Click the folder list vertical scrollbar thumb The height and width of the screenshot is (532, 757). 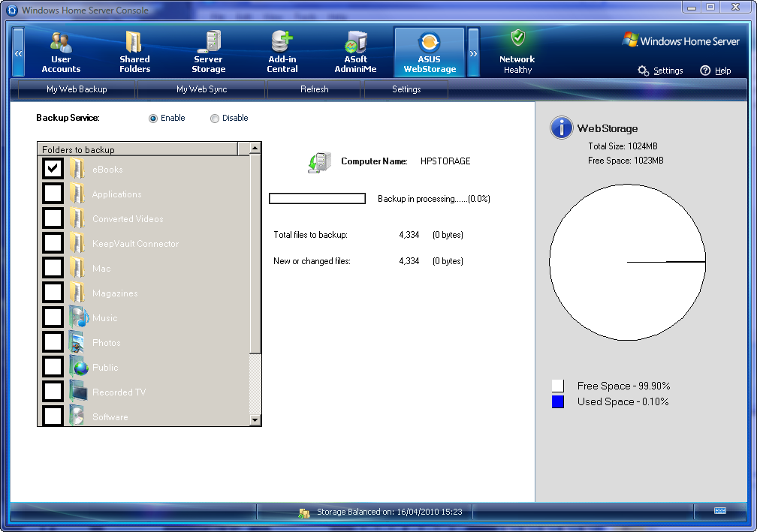(255, 254)
